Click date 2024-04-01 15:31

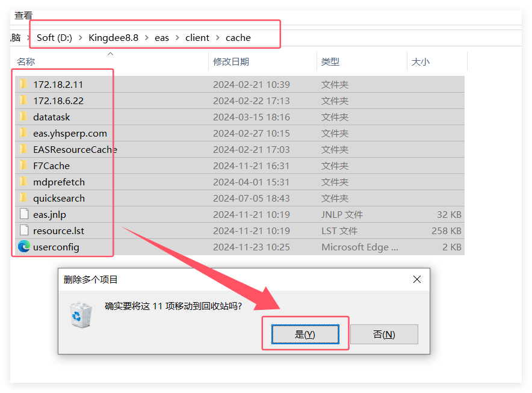pos(252,182)
